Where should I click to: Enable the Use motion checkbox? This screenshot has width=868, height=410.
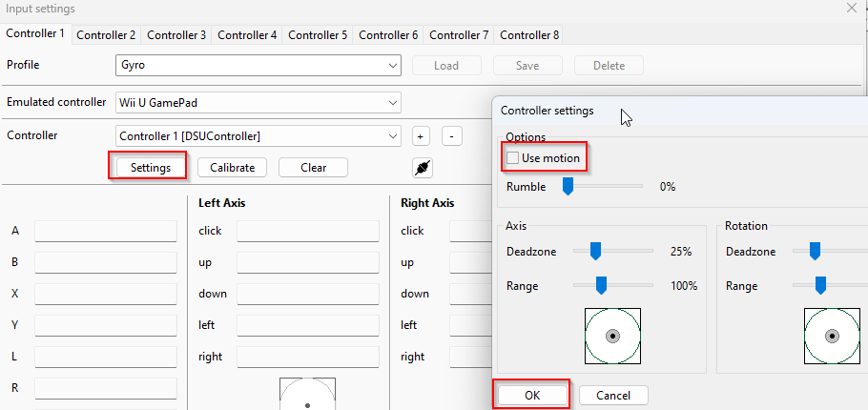514,157
